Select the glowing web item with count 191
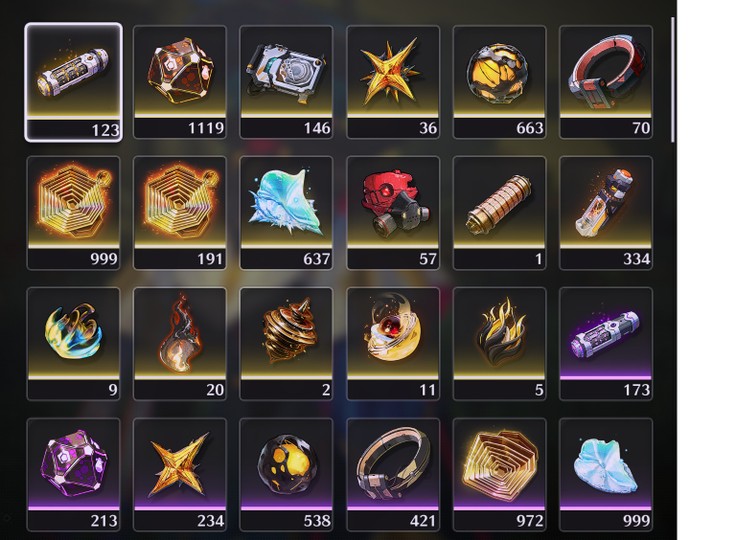This screenshot has width=736, height=540. coord(180,213)
